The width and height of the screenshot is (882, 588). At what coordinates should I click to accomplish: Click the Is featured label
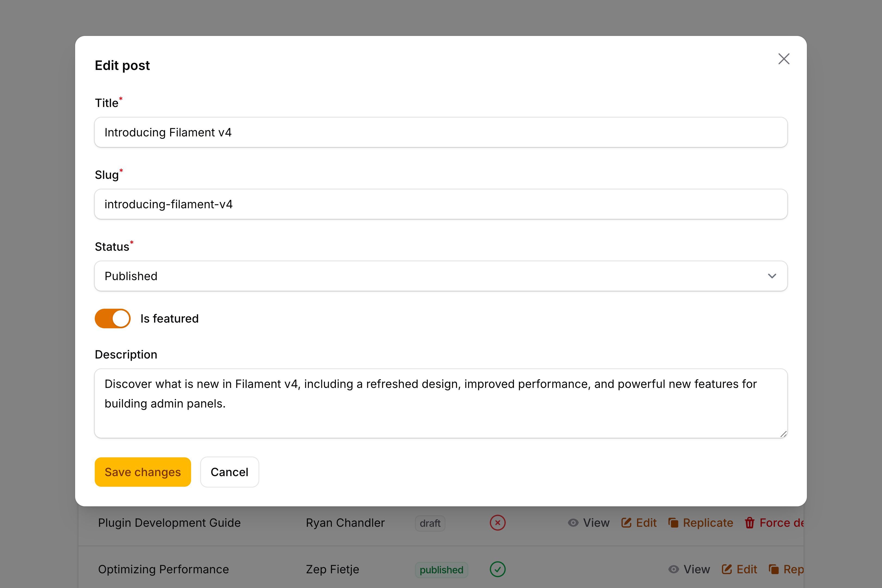pos(169,318)
